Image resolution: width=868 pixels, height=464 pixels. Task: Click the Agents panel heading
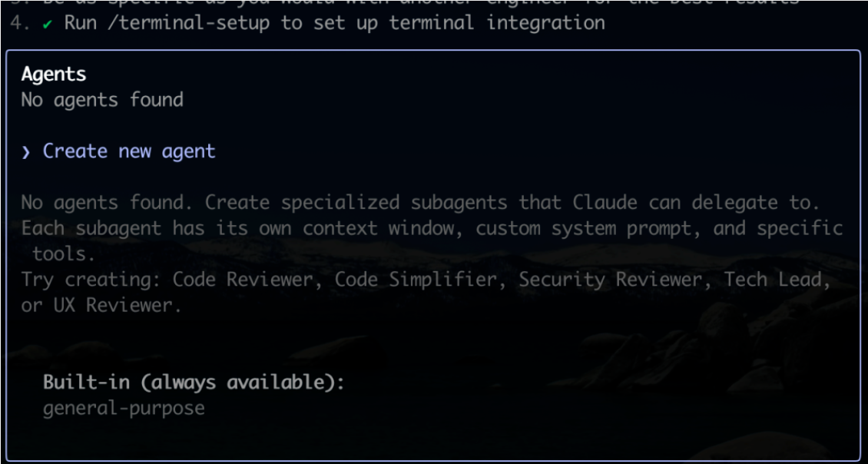pyautogui.click(x=54, y=75)
